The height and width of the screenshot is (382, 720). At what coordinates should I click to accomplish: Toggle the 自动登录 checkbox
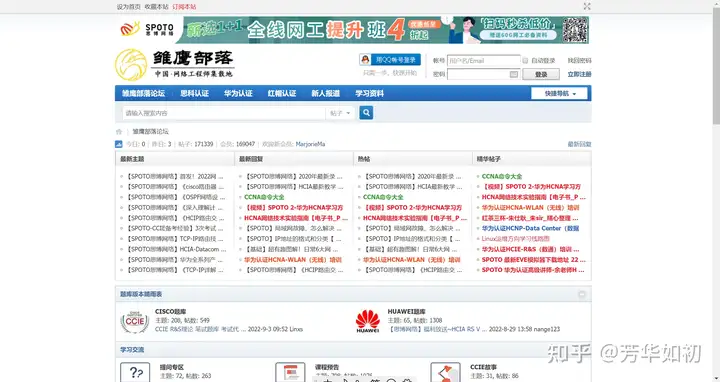(525, 60)
